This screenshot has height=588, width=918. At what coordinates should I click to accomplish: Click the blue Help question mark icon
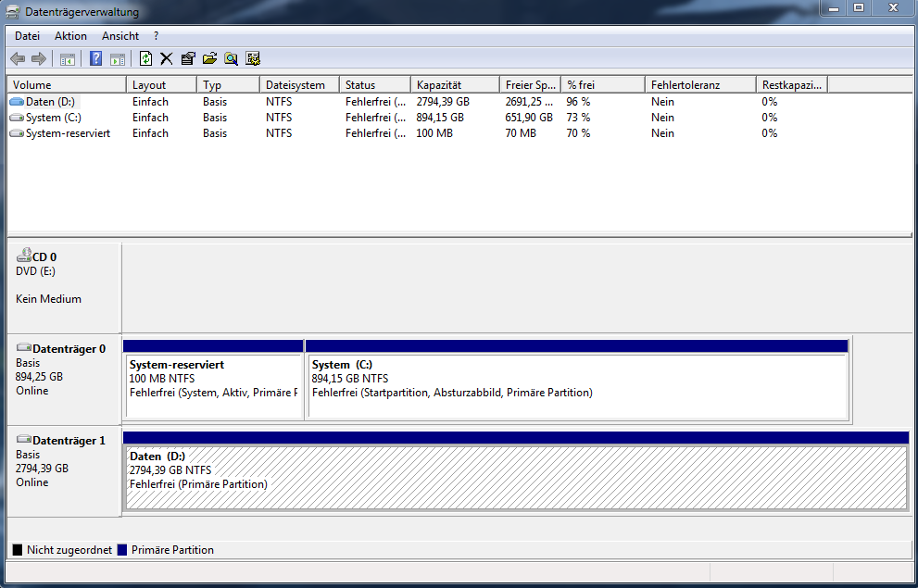[x=96, y=58]
